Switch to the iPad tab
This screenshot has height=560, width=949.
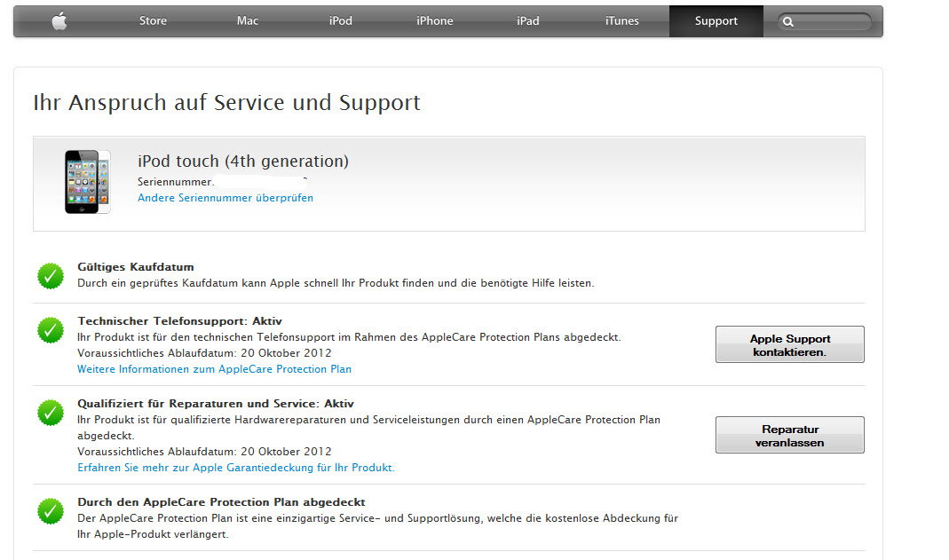(x=527, y=21)
